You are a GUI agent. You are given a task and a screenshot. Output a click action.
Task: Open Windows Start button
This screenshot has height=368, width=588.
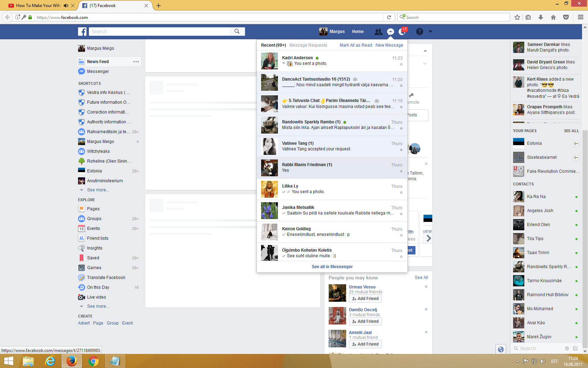click(x=9, y=361)
